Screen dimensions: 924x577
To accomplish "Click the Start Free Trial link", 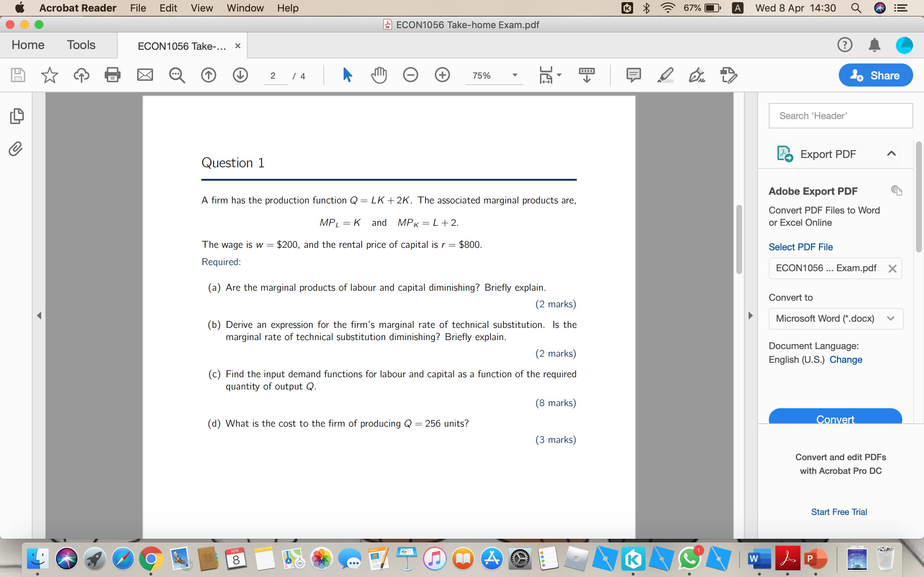I will point(839,512).
